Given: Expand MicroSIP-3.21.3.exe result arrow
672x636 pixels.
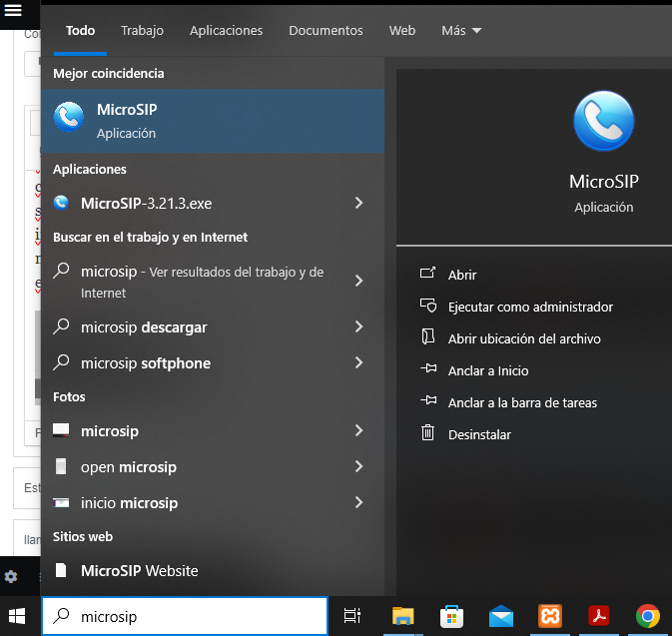Looking at the screenshot, I should pos(358,204).
